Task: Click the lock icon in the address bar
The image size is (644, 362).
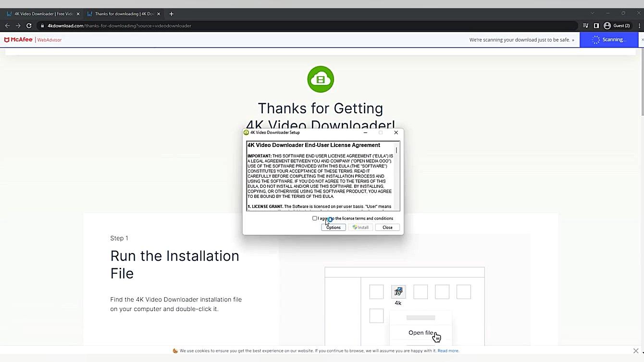Action: point(43,26)
